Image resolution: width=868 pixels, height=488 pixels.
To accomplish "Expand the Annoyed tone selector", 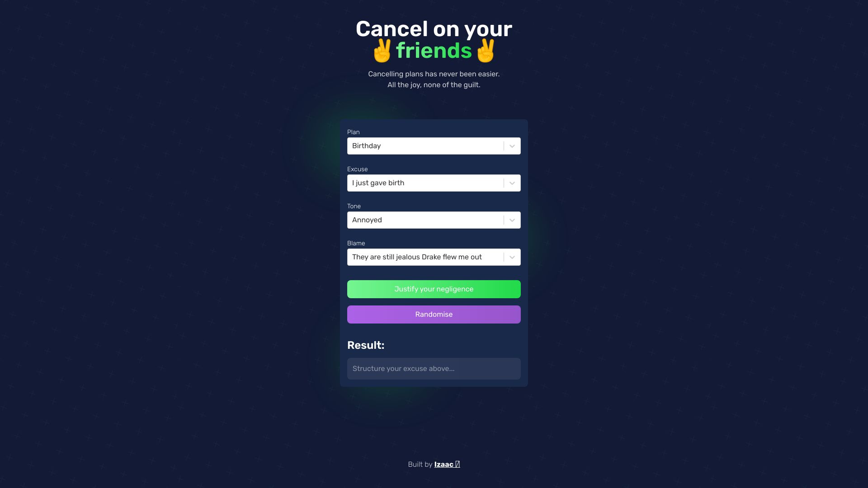I will [x=511, y=220].
